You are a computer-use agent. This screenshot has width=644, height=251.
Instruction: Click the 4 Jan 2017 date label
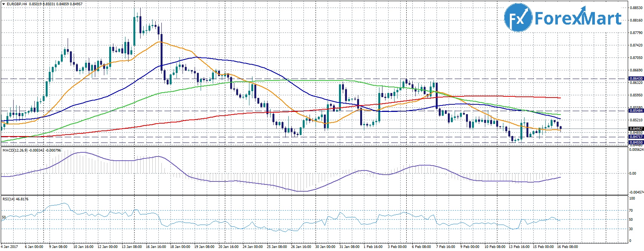10,247
